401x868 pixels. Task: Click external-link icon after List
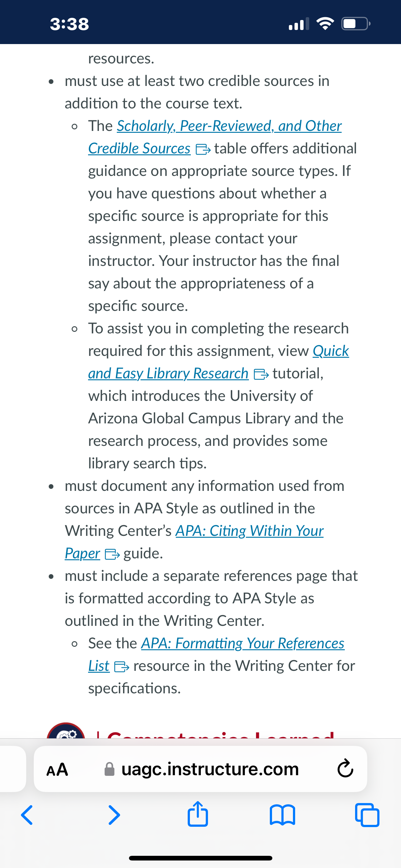[121, 666]
